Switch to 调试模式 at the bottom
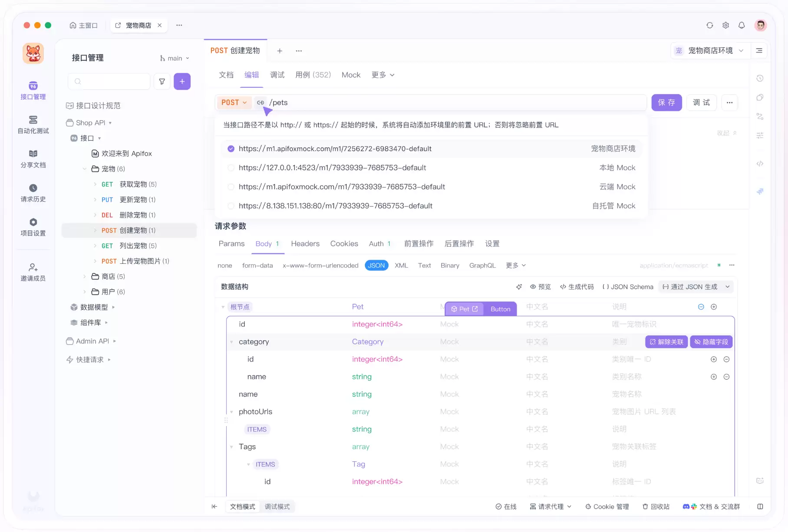The height and width of the screenshot is (532, 788). coord(277,506)
